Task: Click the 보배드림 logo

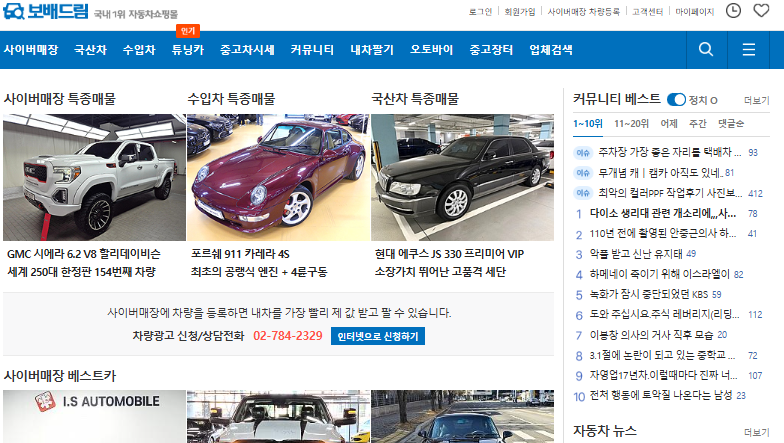Action: (46, 11)
